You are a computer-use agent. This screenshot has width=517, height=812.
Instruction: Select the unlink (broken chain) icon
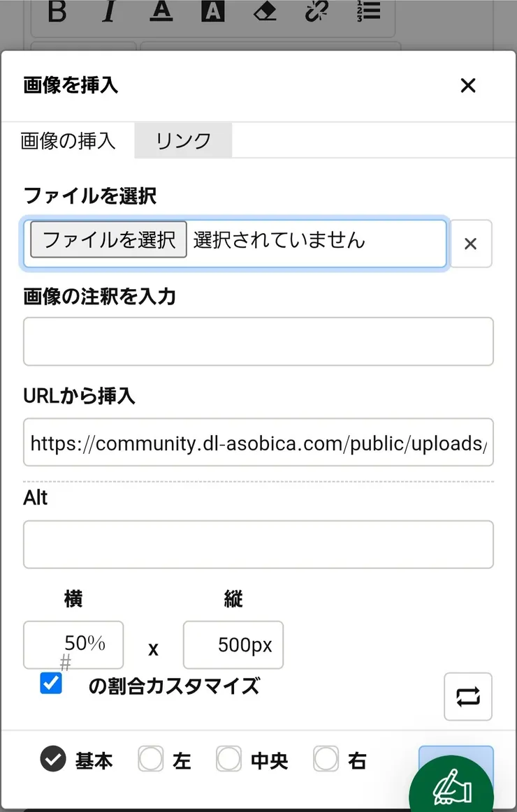coord(316,12)
